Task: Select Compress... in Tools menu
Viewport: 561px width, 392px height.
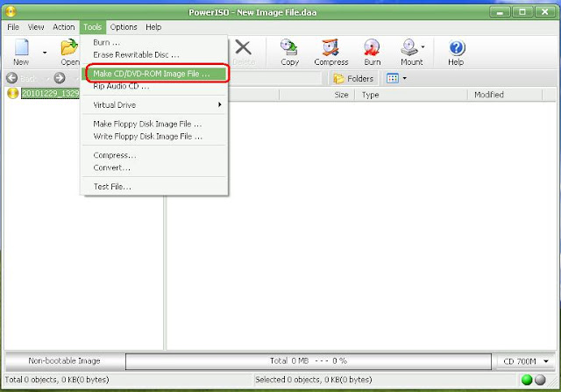Action: (154, 155)
